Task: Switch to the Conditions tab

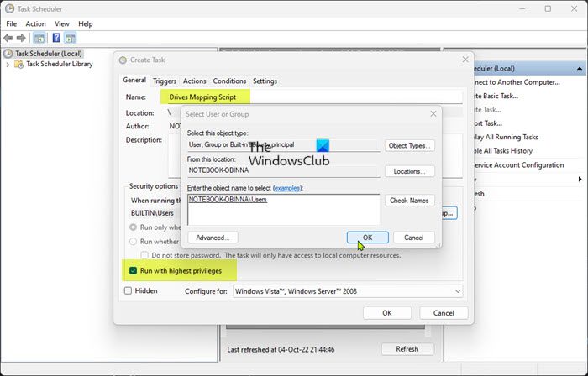Action: tap(229, 81)
